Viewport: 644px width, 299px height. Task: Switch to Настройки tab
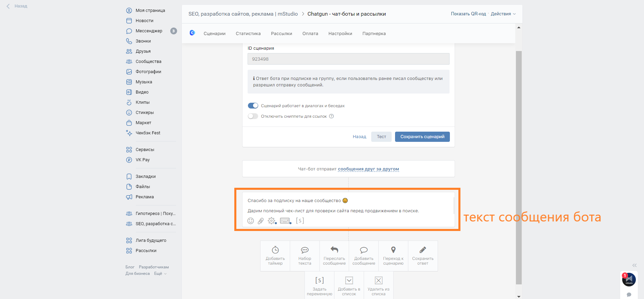(340, 34)
